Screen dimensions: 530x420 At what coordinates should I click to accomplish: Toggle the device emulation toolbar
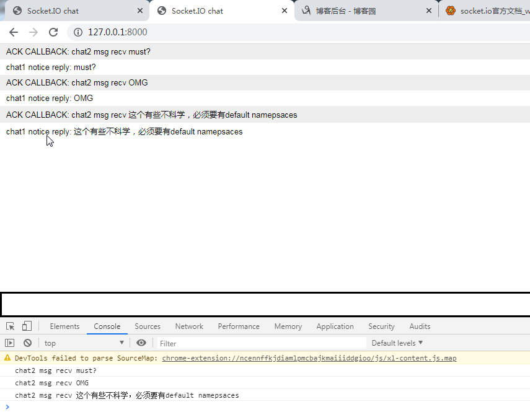pos(25,326)
